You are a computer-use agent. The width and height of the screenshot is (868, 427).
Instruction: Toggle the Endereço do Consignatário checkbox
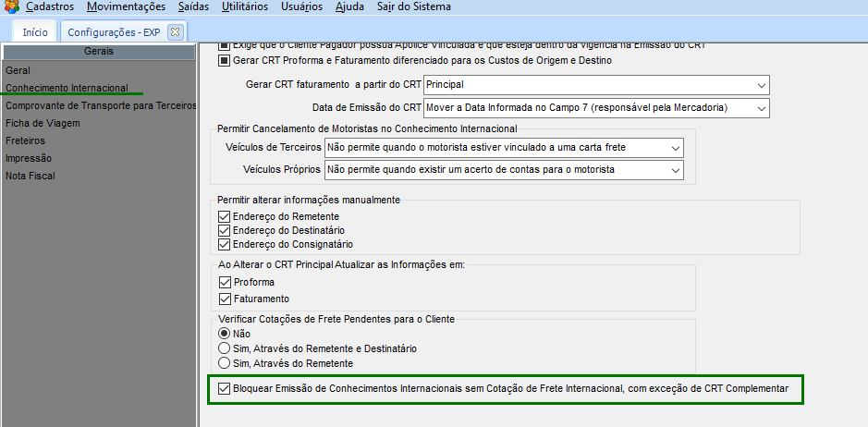point(223,244)
